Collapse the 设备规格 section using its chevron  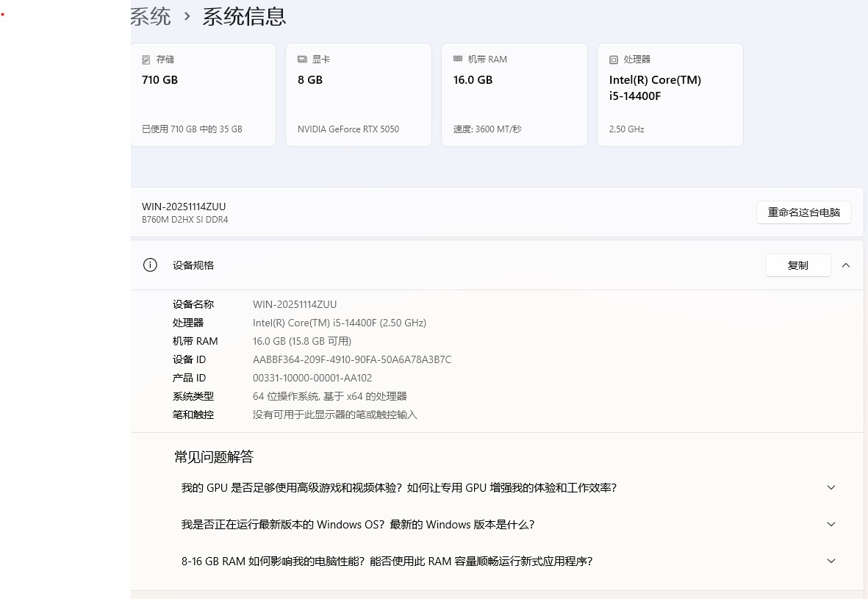point(846,265)
